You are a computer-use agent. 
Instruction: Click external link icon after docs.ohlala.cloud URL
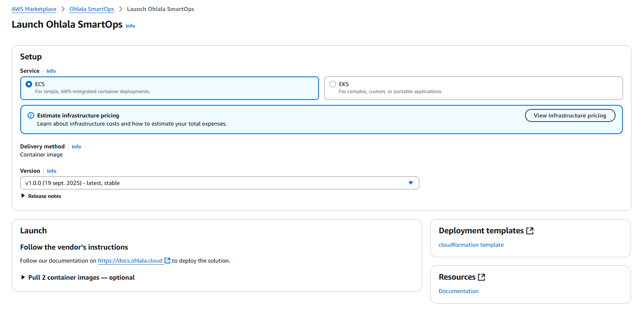(x=167, y=261)
